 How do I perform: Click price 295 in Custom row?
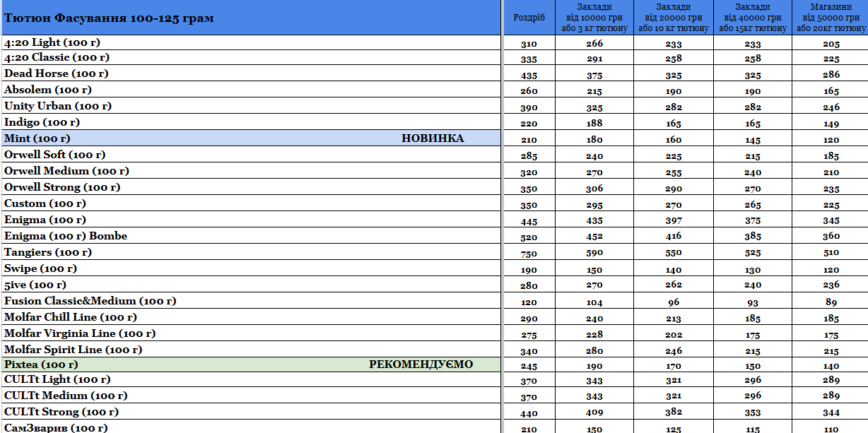[x=594, y=206]
